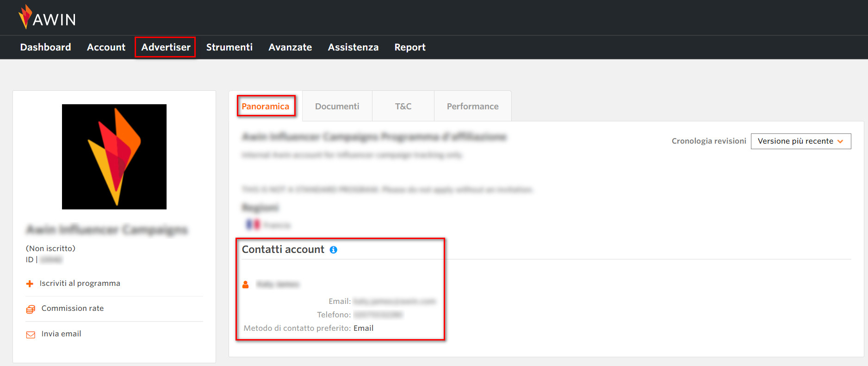This screenshot has height=366, width=868.
Task: Click the advertiser logo thumbnail image
Action: coord(114,157)
